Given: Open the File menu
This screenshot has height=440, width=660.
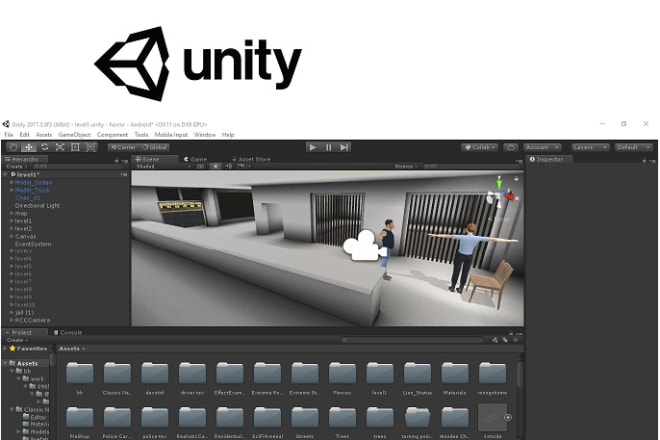Looking at the screenshot, I should (x=9, y=135).
